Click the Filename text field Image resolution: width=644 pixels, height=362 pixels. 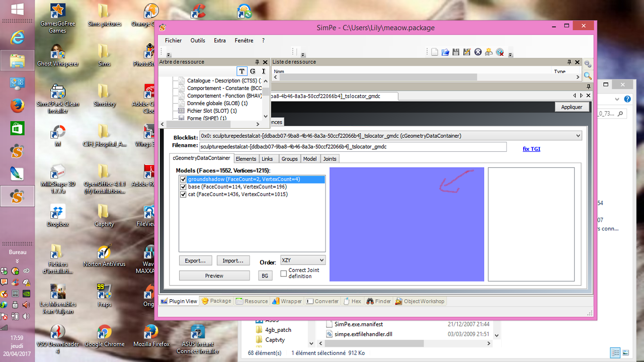coord(353,147)
